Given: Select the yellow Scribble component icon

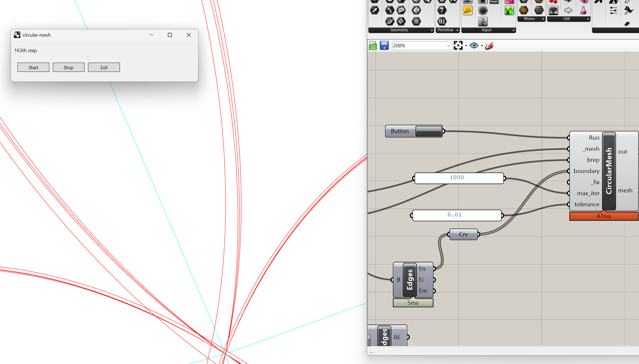Looking at the screenshot, I should tap(467, 11).
